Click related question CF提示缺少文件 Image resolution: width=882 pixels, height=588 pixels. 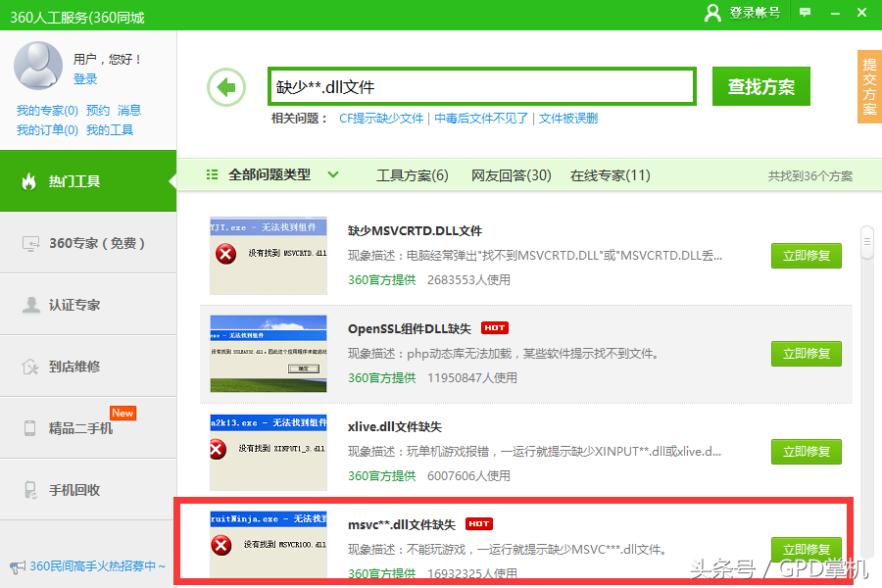381,119
